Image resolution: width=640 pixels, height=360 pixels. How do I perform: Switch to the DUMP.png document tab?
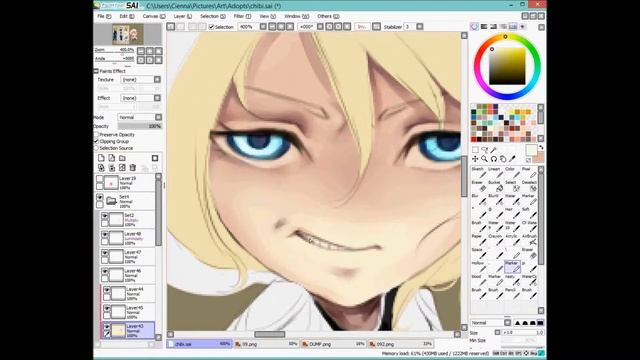333,344
